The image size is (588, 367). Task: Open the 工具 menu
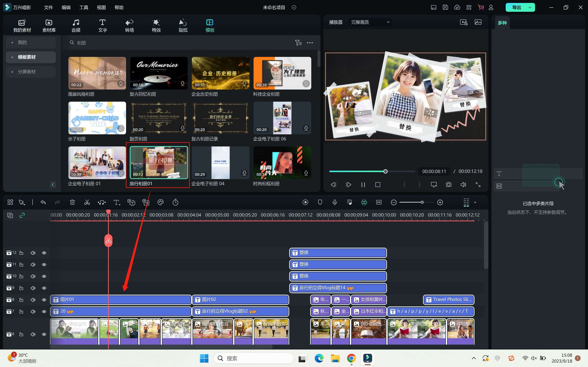pyautogui.click(x=84, y=8)
